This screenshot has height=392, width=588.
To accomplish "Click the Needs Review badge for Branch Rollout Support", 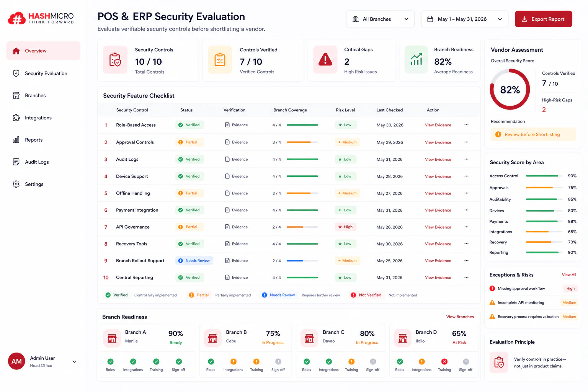I will coord(194,261).
